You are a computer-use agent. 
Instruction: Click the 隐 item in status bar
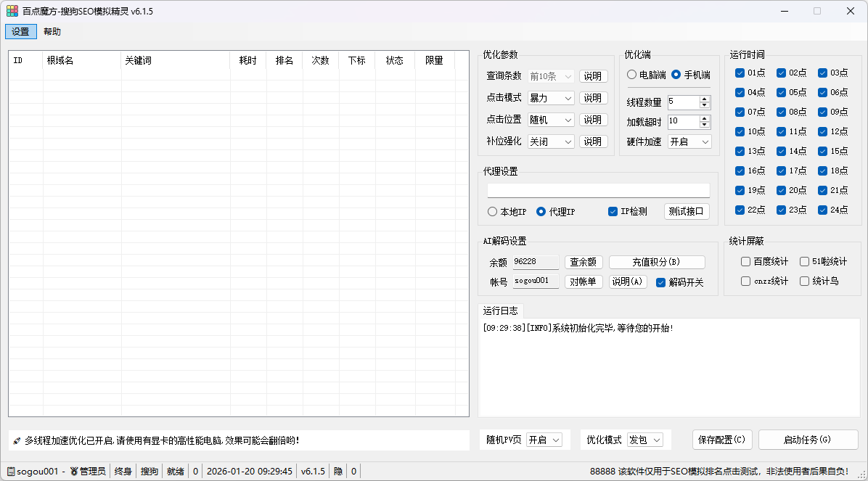(x=338, y=471)
